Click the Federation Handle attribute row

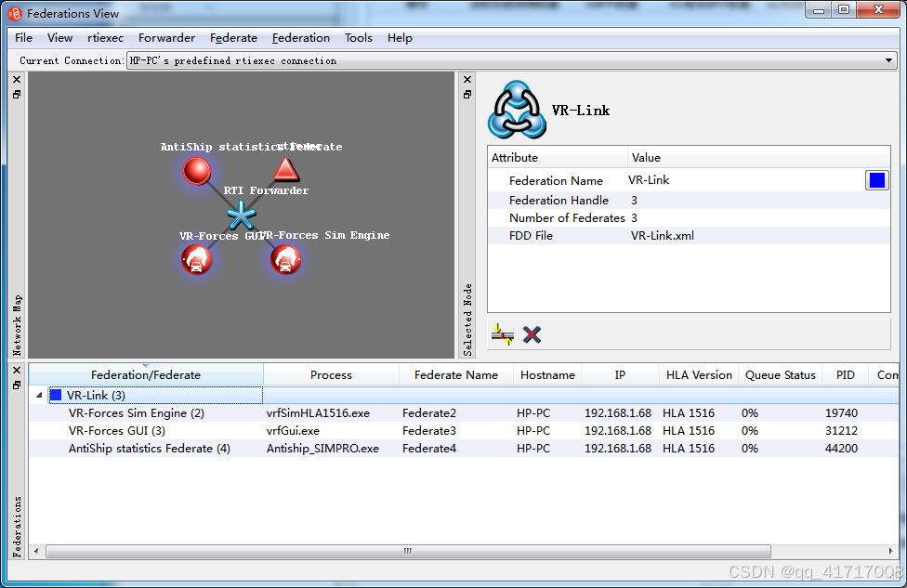[689, 200]
